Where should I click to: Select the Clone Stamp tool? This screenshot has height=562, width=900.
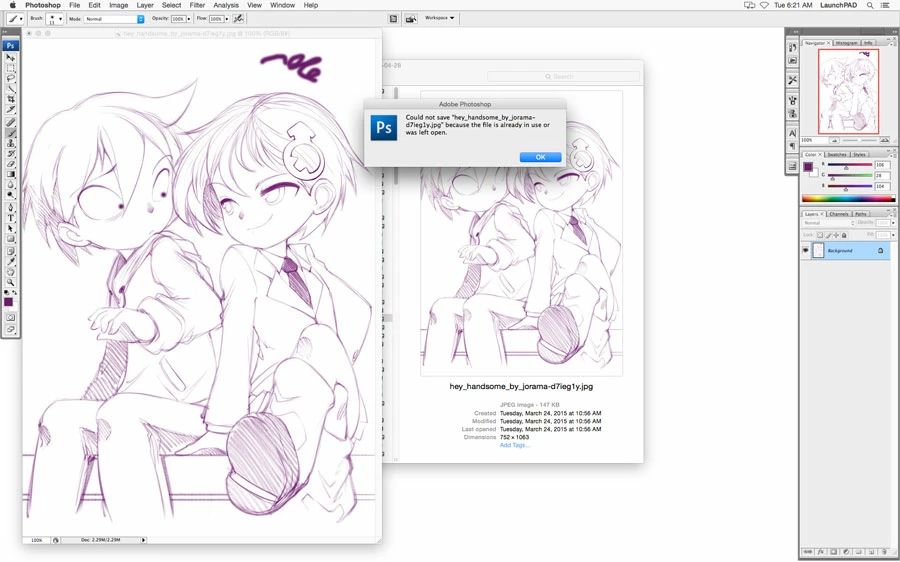pos(10,143)
